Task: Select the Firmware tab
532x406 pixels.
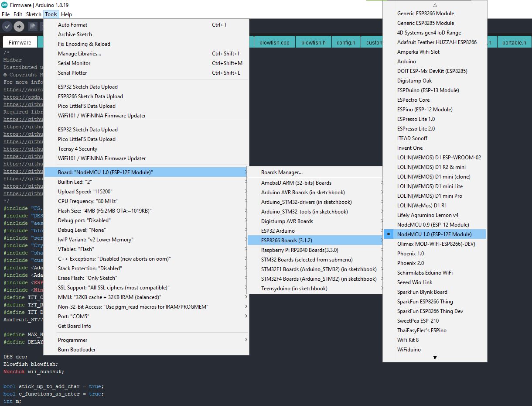Action: point(20,42)
